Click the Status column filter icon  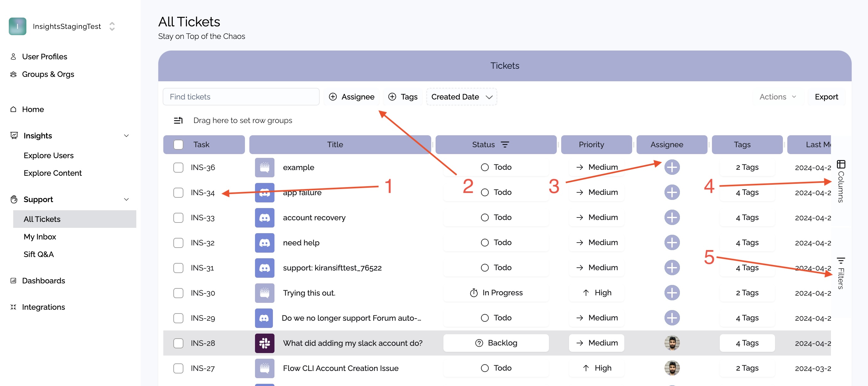[x=505, y=144]
